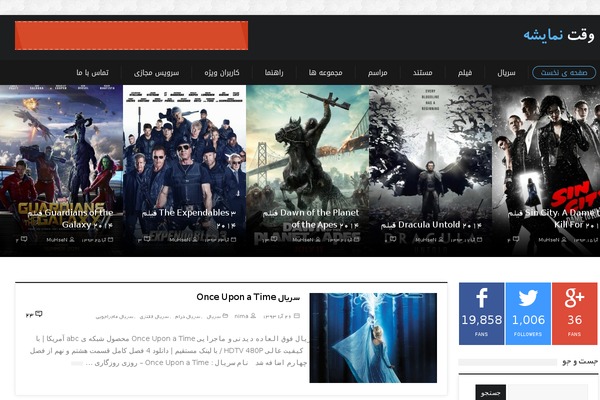Click author icon on Dracula Untold slide
The height and width of the screenshot is (400, 600).
[441, 240]
